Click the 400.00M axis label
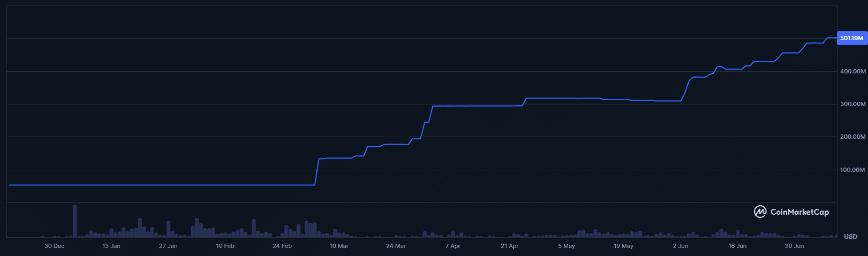 pos(853,71)
